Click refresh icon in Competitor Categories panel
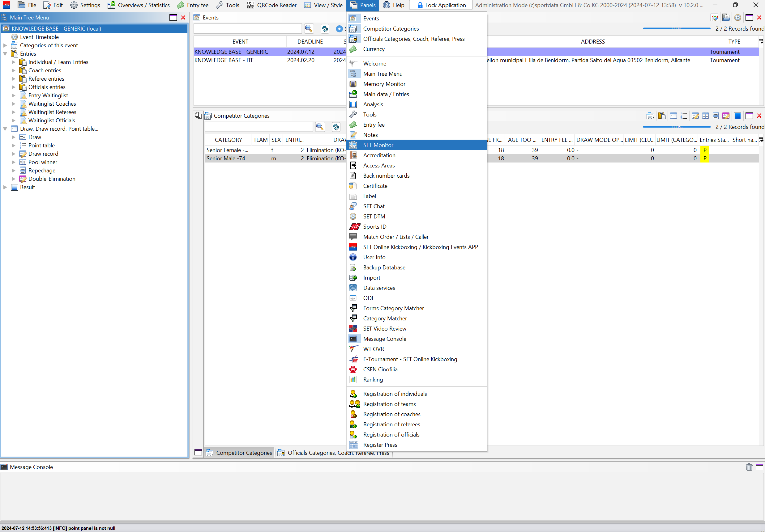Image resolution: width=765 pixels, height=532 pixels. click(x=336, y=127)
